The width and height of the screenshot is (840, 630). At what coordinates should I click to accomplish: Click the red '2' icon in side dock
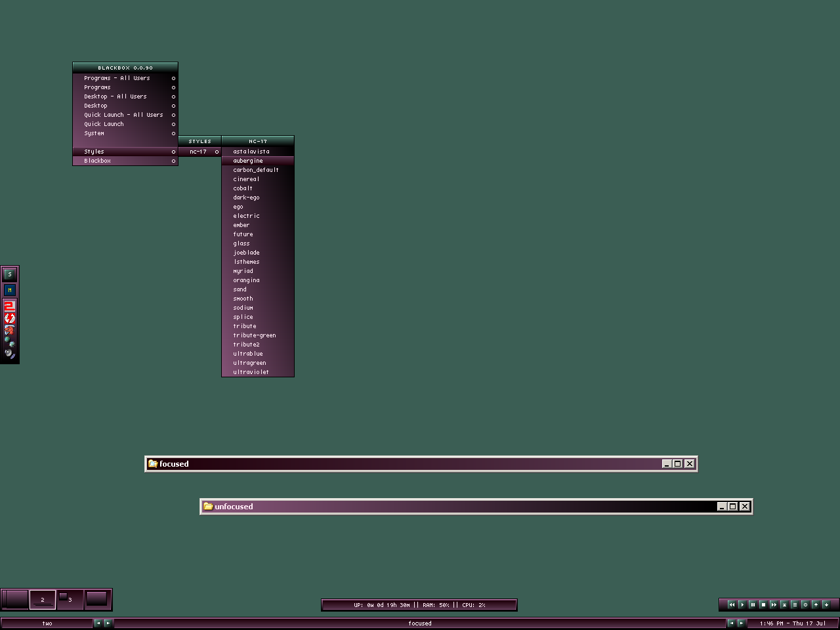point(9,306)
